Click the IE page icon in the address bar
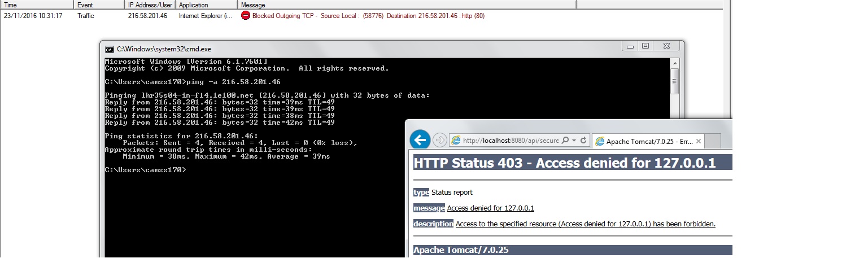868x258 pixels. (x=456, y=140)
